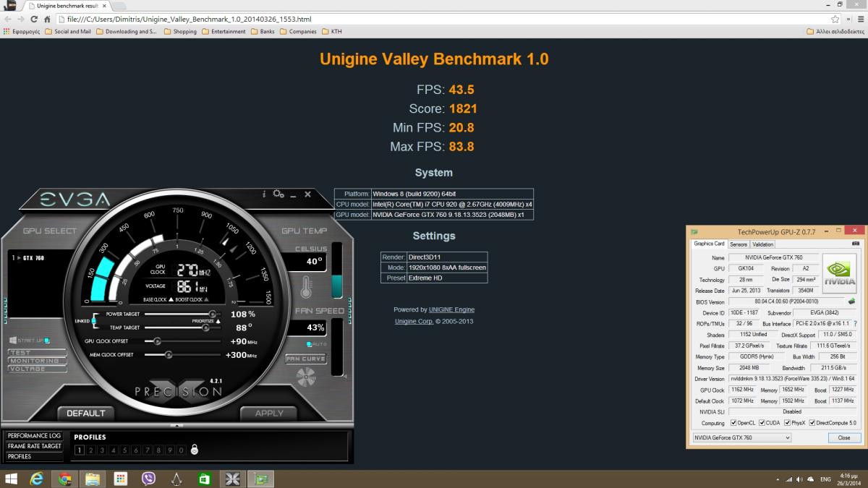Go back in Chrome

(x=7, y=19)
